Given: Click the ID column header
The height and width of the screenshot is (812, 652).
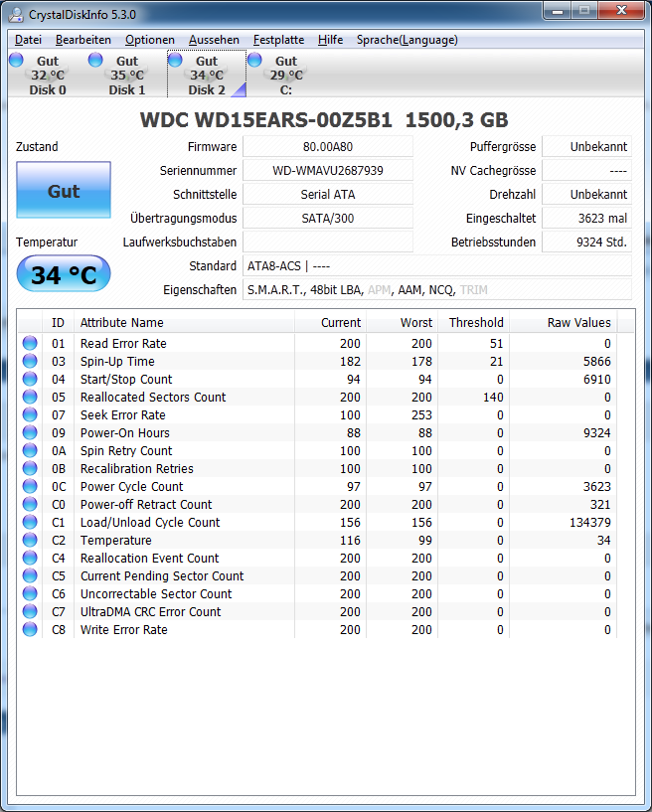Looking at the screenshot, I should click(58, 323).
